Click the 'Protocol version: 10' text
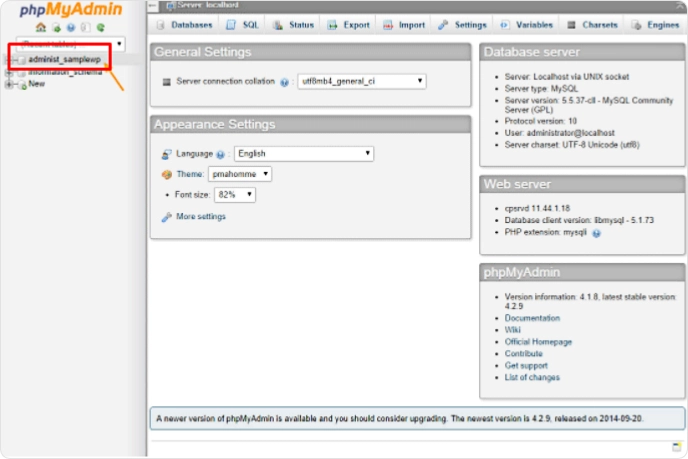 [x=541, y=121]
